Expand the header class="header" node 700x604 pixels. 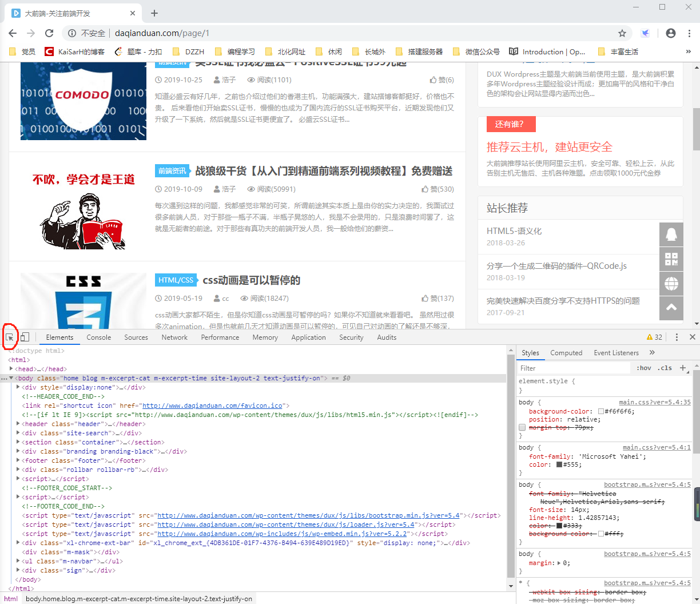click(18, 424)
